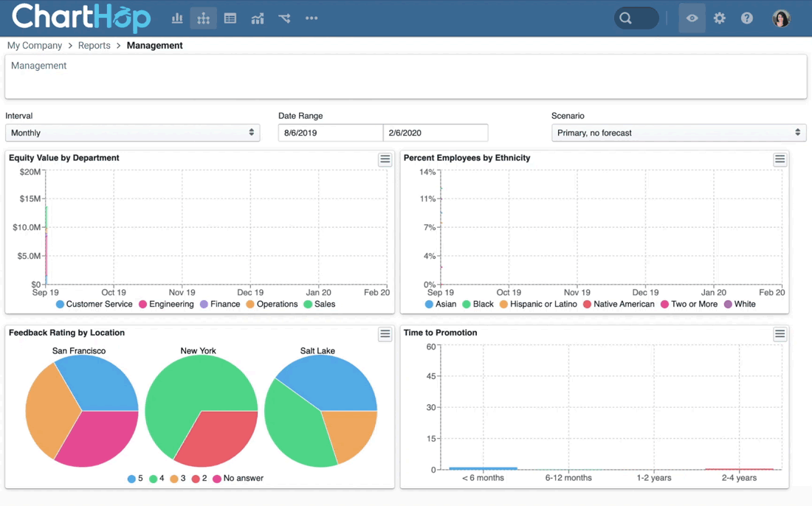Select the bar chart report view icon
Viewport: 812px width, 506px height.
pos(176,18)
